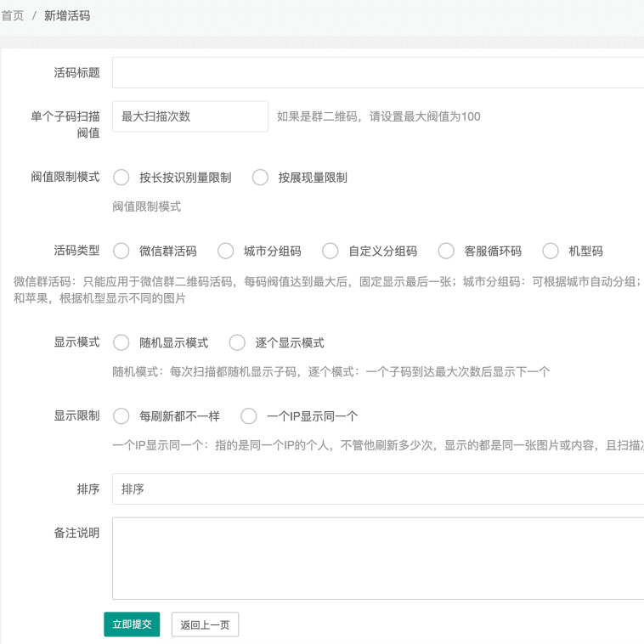Click the 首页 breadcrumb link
644x644 pixels.
click(x=13, y=16)
